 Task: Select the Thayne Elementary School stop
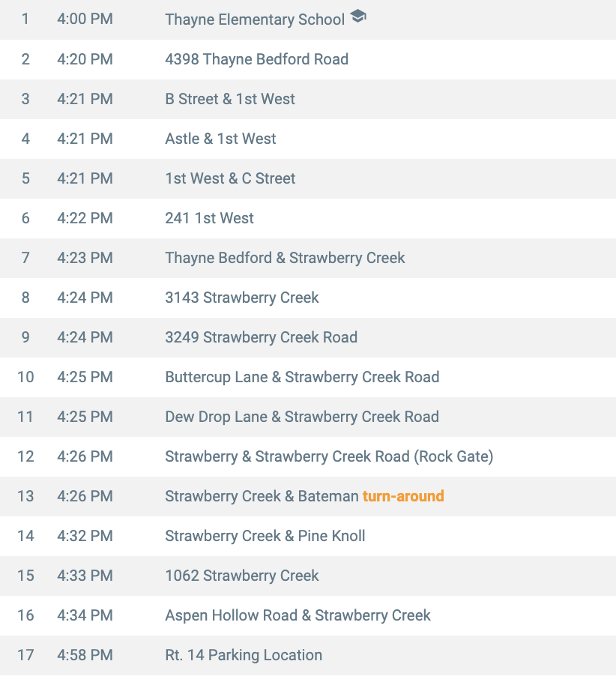point(255,19)
